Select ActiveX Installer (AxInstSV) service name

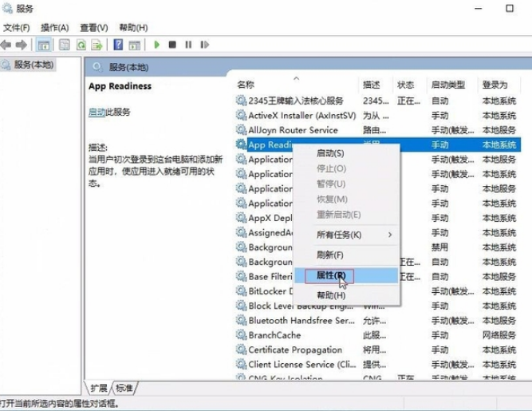[302, 116]
